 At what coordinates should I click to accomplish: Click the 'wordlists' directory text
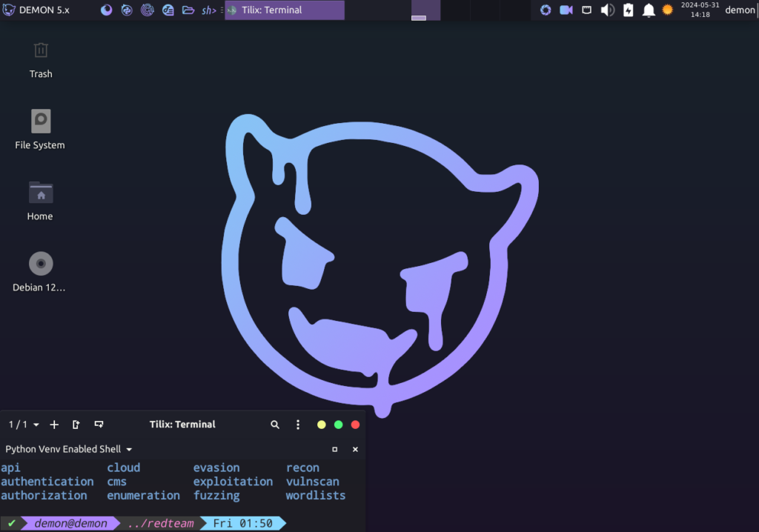tap(316, 496)
